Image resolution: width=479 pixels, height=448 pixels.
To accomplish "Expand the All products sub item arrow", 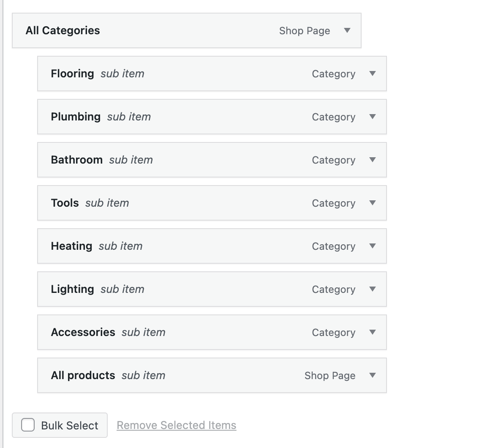I will [x=373, y=375].
